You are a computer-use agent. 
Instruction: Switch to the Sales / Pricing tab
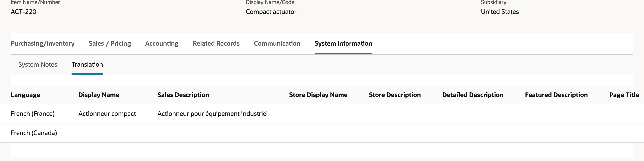tap(110, 44)
